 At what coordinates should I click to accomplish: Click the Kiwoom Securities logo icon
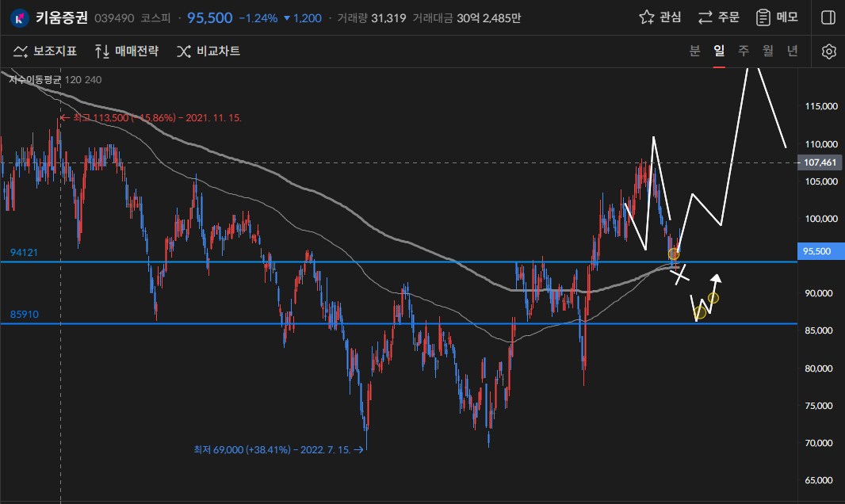[x=20, y=18]
